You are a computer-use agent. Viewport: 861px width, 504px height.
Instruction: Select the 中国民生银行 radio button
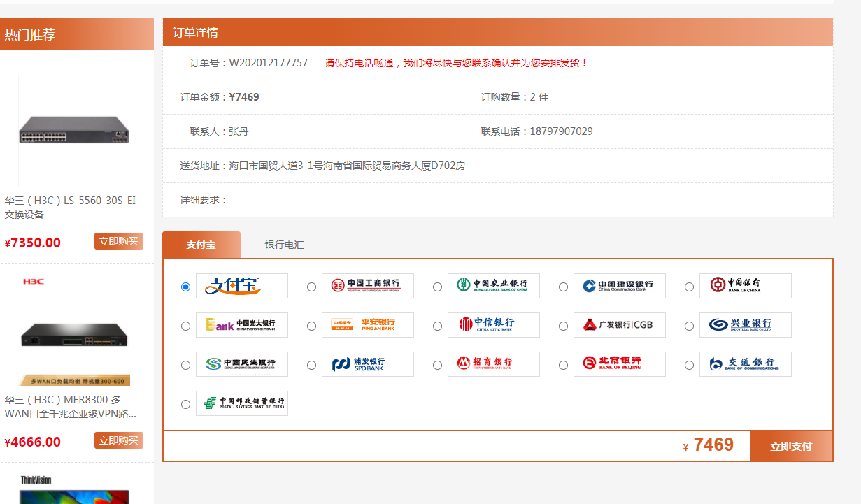tap(185, 365)
